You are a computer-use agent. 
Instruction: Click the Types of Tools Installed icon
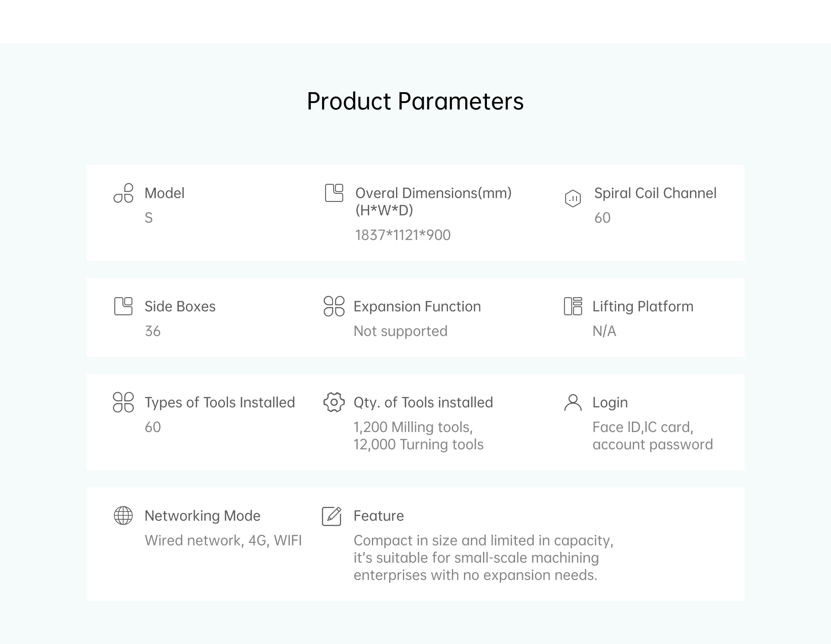coord(123,402)
